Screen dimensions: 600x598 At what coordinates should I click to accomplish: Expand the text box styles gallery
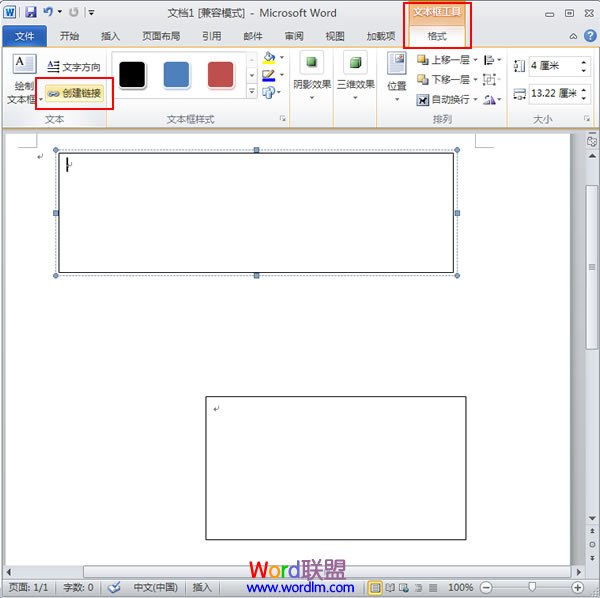[x=252, y=91]
